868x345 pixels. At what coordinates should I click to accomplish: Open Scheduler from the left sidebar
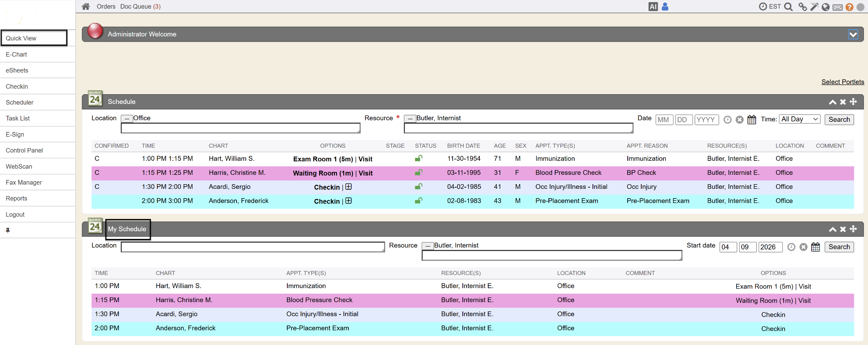19,102
